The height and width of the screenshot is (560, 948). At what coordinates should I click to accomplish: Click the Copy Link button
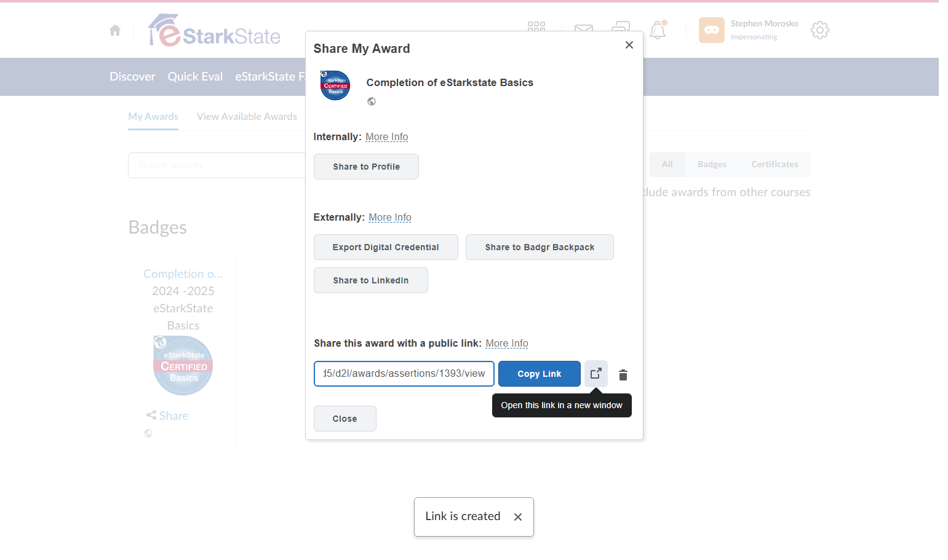(539, 374)
